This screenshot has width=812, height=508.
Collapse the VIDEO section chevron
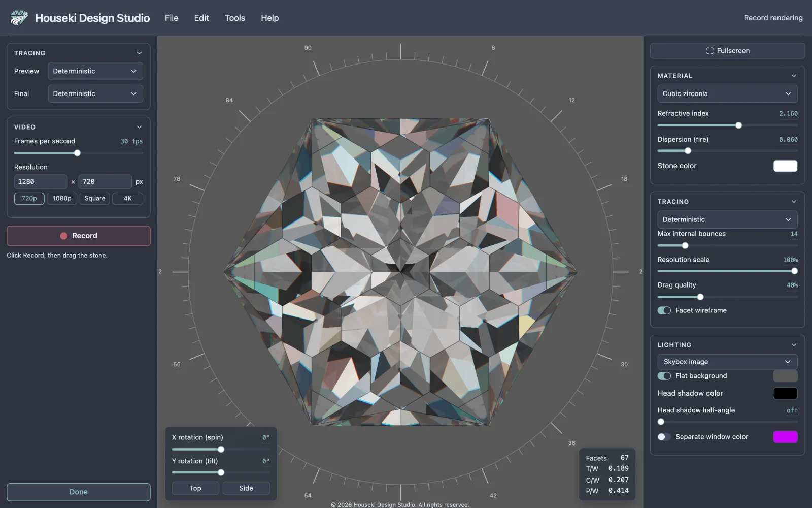coord(139,127)
